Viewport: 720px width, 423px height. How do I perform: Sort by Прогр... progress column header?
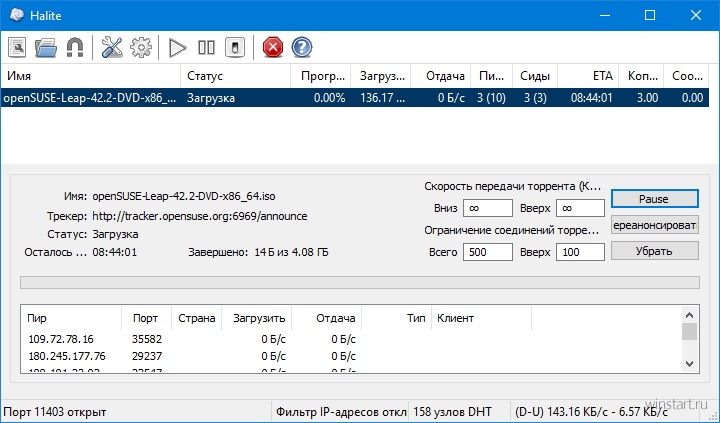click(x=321, y=76)
